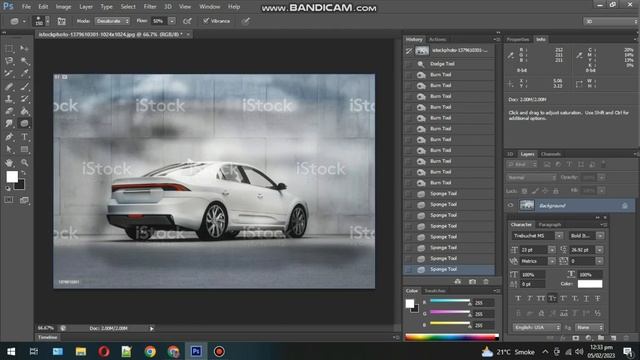Toggle the Vibrance checkbox

(x=206, y=21)
